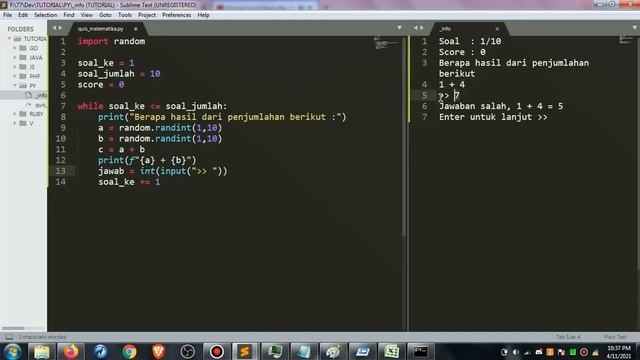Click 'Enter untuk lanjut >>' in _info
640x360 pixels.
[x=493, y=117]
